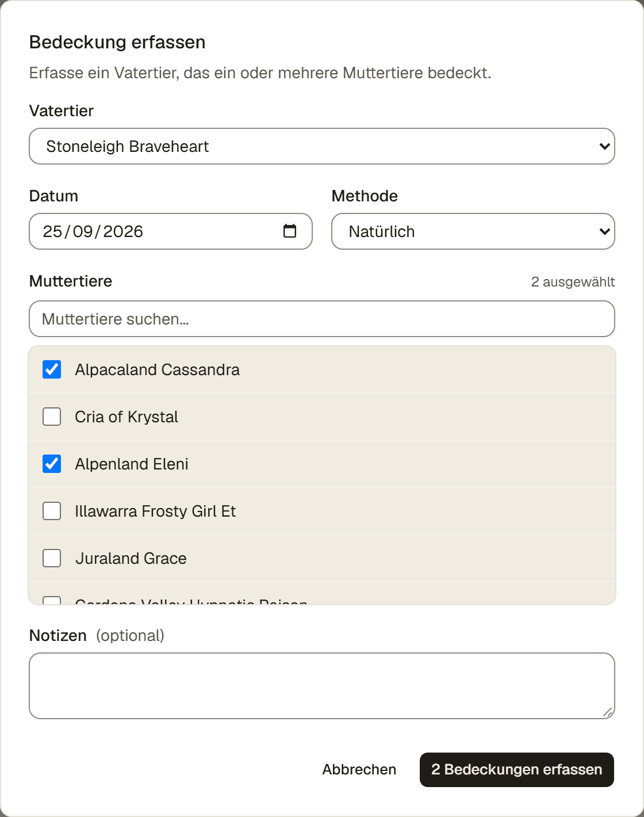Click into the Notizen text area
The image size is (644, 817).
click(x=322, y=686)
